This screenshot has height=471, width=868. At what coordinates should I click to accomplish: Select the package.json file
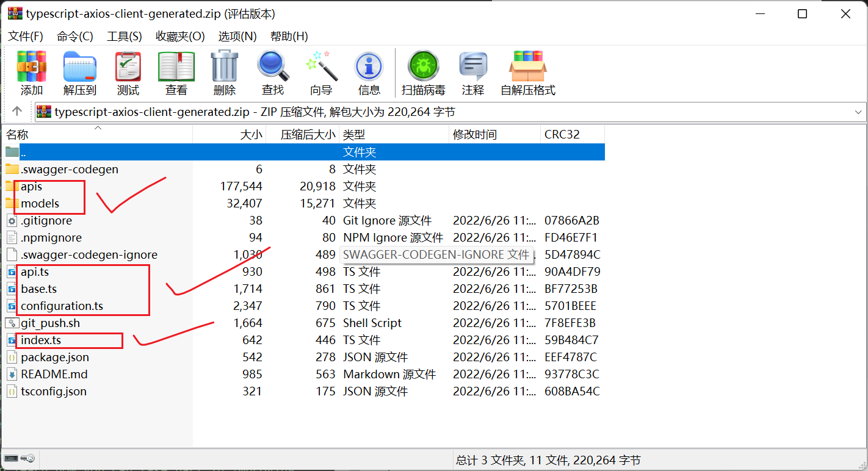click(x=54, y=358)
